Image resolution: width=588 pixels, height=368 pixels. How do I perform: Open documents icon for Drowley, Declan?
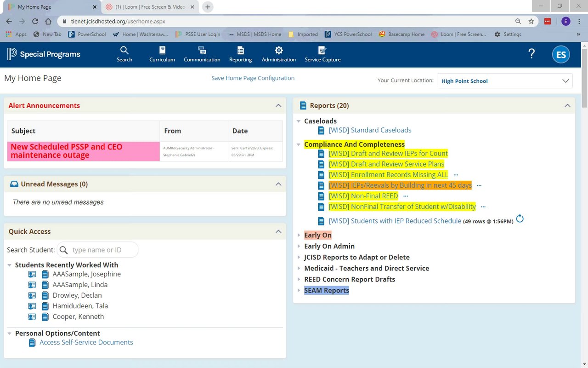pyautogui.click(x=45, y=295)
